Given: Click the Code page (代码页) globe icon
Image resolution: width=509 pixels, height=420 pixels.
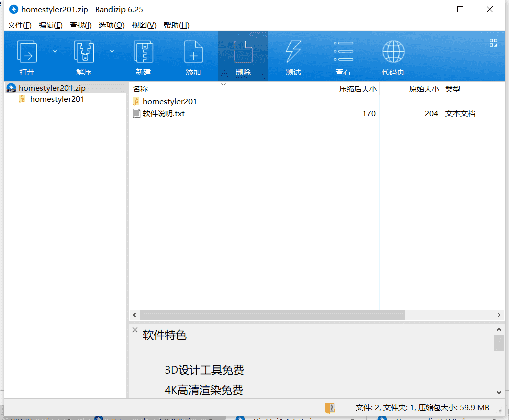Looking at the screenshot, I should [x=393, y=52].
